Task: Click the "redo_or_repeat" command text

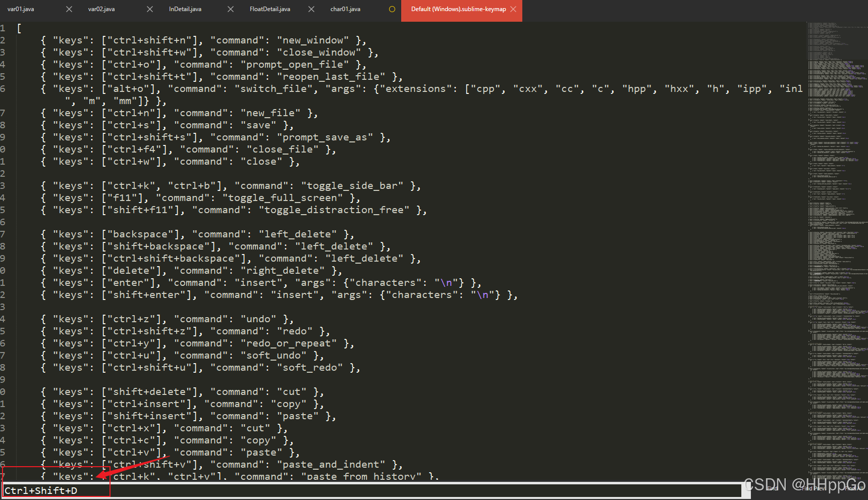Action: point(289,343)
